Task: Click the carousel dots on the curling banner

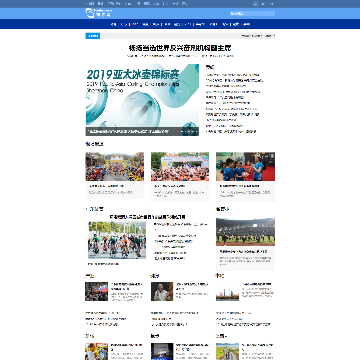Action: click(189, 132)
